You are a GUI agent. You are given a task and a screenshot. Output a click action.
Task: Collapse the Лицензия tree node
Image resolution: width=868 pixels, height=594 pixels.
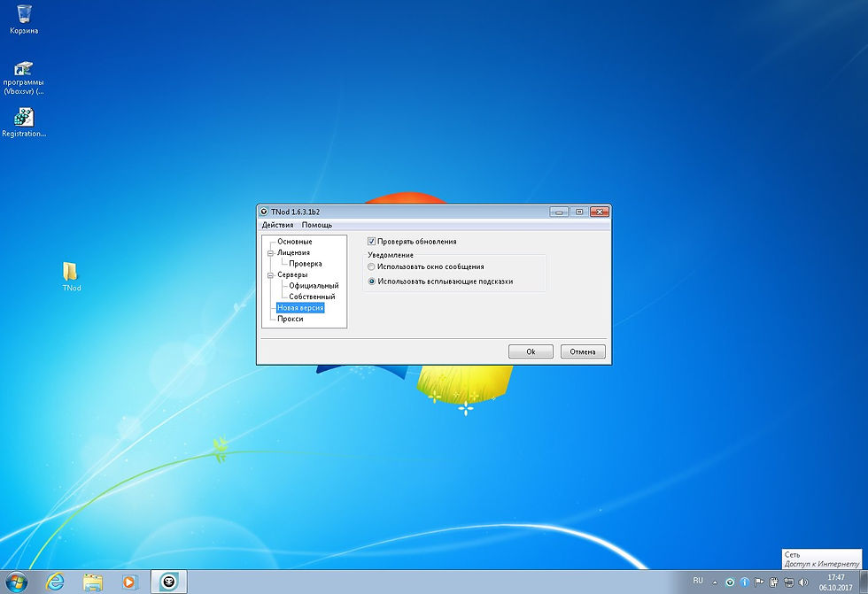pyautogui.click(x=271, y=253)
